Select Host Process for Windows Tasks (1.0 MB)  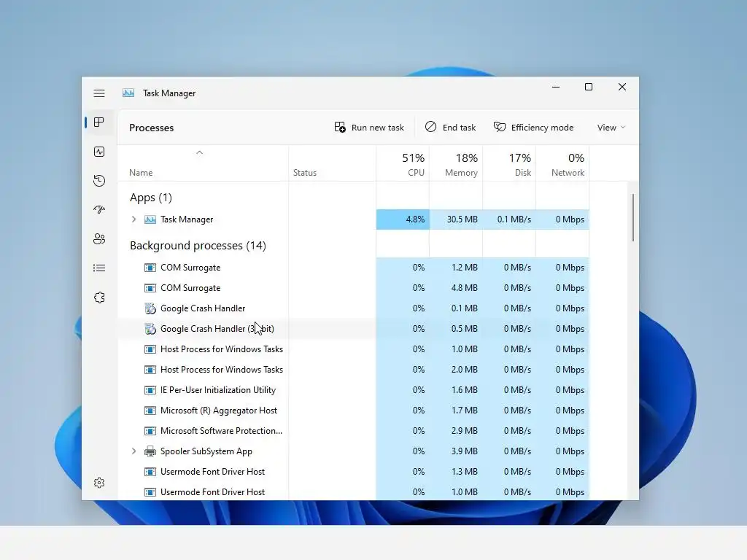pyautogui.click(x=354, y=349)
